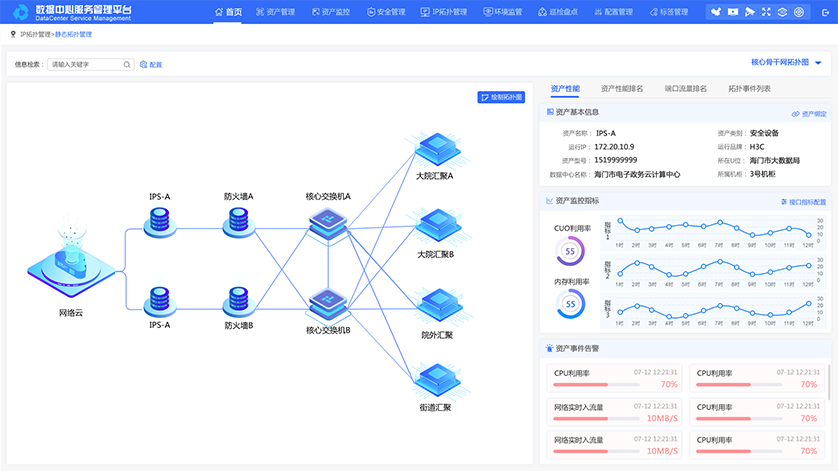Select the 大院汇聚A aggregation node
838x471 pixels.
coord(438,150)
